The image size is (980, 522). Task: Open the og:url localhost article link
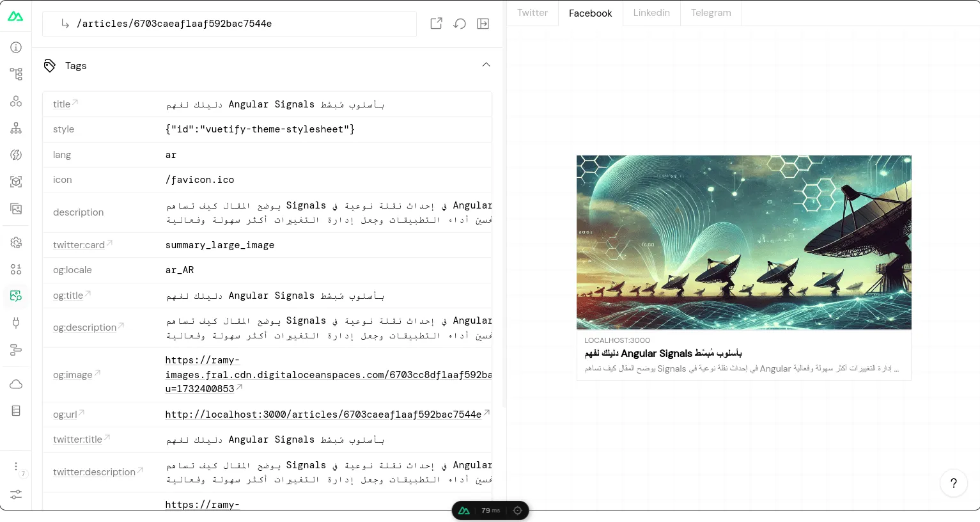pyautogui.click(x=323, y=415)
